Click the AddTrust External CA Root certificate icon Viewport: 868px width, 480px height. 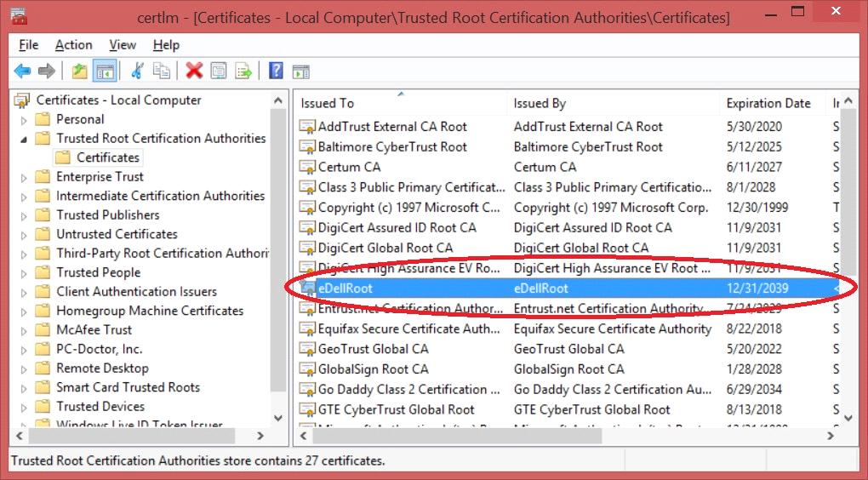point(307,127)
